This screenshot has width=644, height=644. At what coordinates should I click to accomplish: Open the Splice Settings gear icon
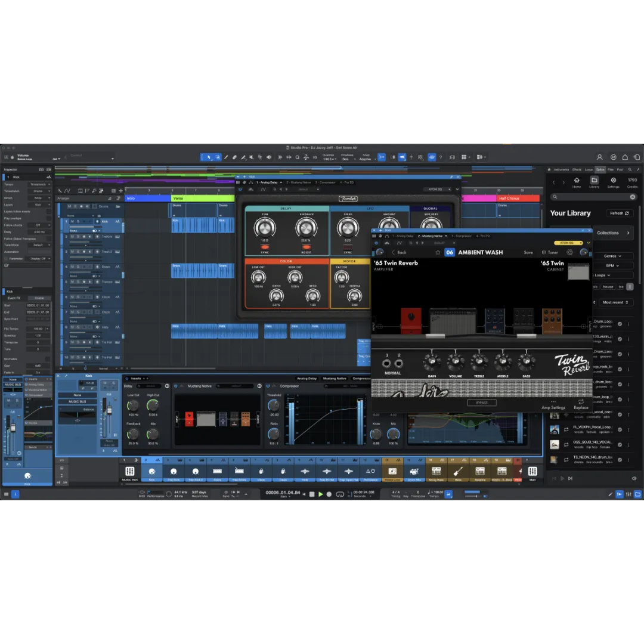pyautogui.click(x=613, y=181)
